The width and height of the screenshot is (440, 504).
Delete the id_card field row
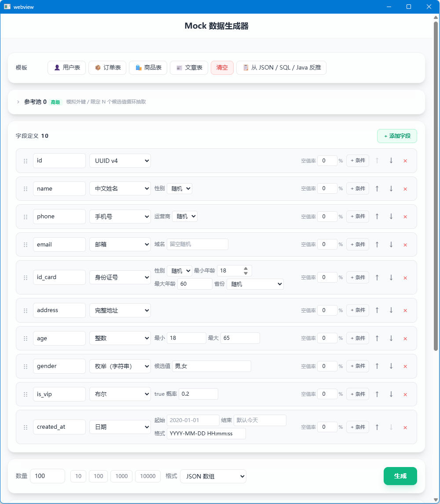coord(405,277)
